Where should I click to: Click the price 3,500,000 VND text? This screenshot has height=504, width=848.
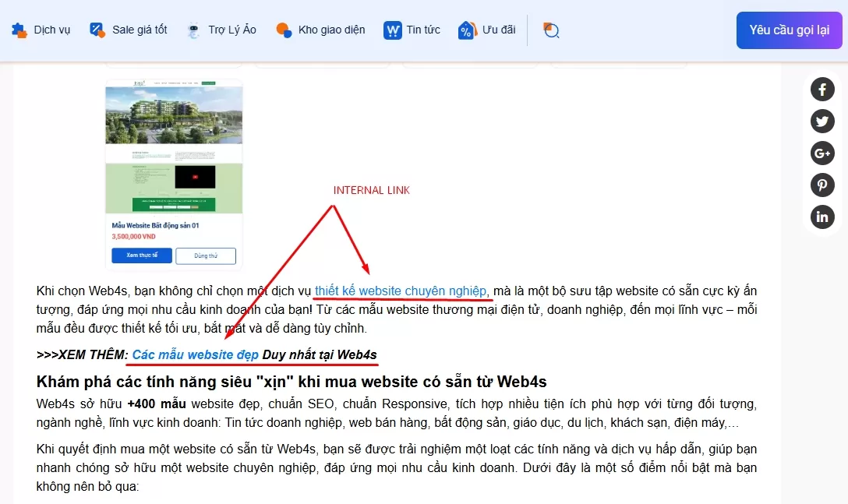pos(133,236)
